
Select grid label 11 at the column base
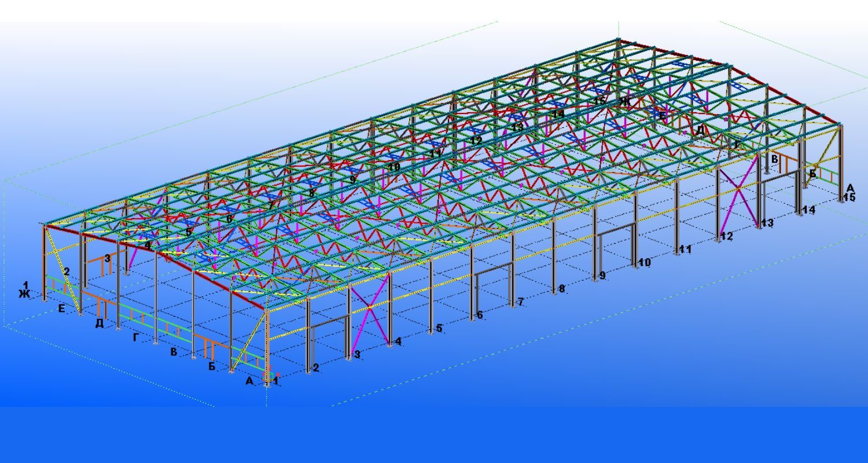686,249
